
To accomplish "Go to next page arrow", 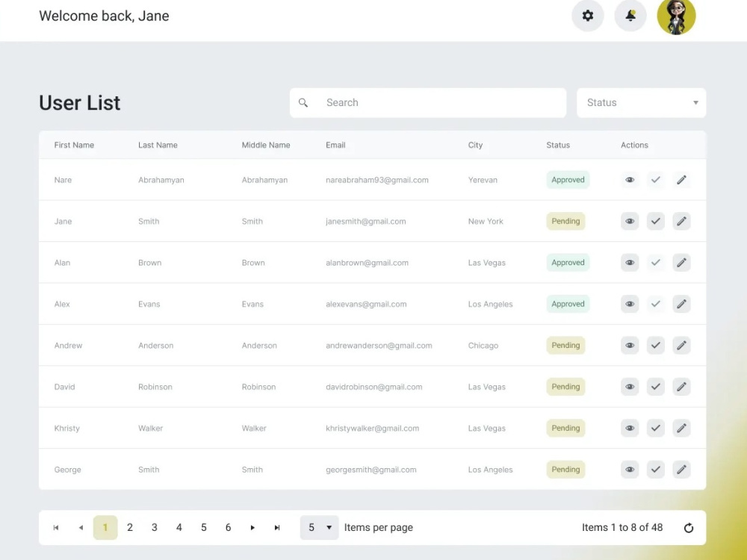I will coord(252,528).
